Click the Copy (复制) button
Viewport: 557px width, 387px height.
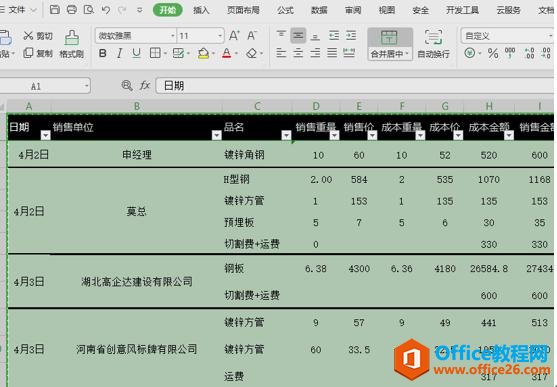pyautogui.click(x=38, y=53)
